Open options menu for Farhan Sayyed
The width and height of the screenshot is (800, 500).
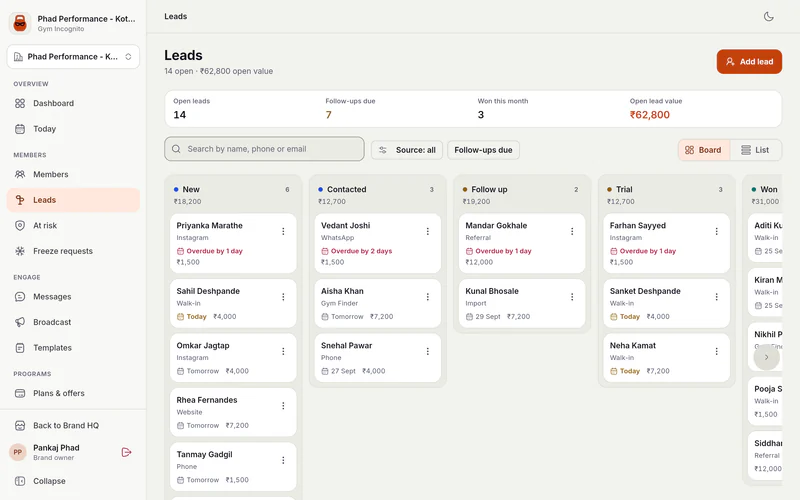716,232
